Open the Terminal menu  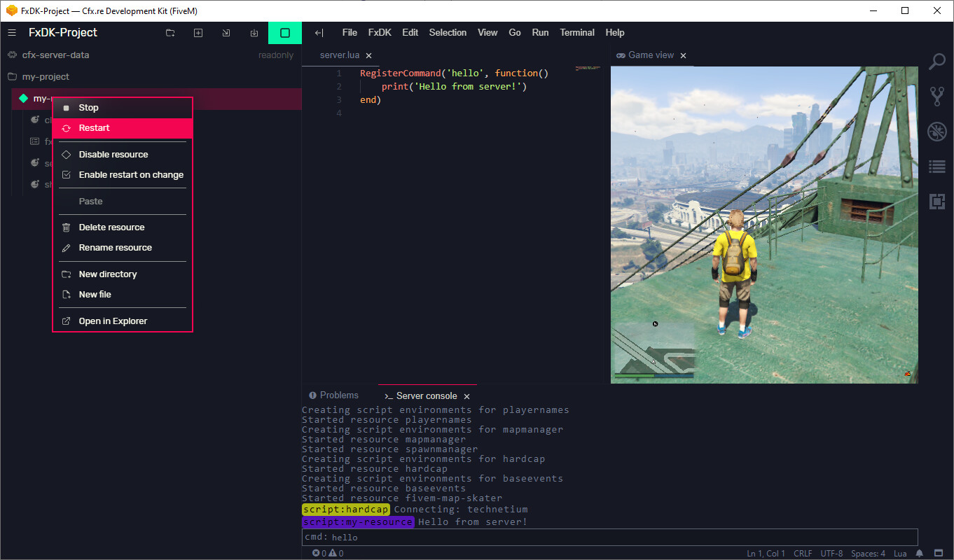576,32
